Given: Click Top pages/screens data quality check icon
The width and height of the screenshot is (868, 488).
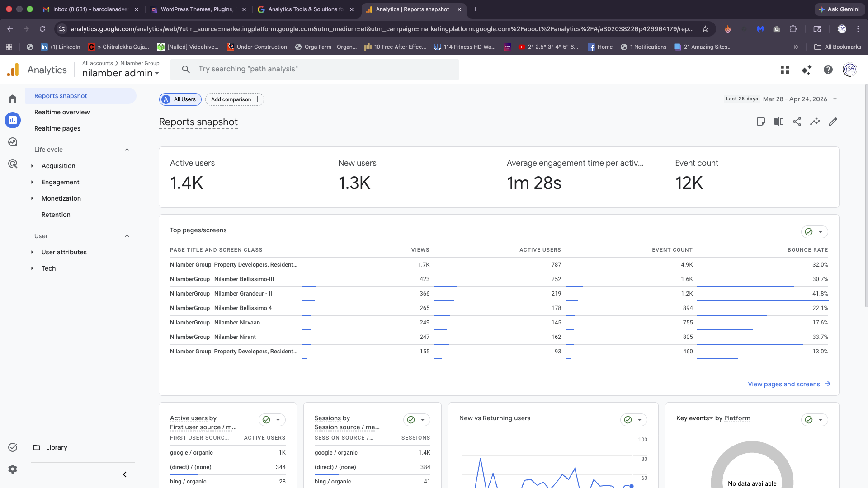Looking at the screenshot, I should [809, 232].
